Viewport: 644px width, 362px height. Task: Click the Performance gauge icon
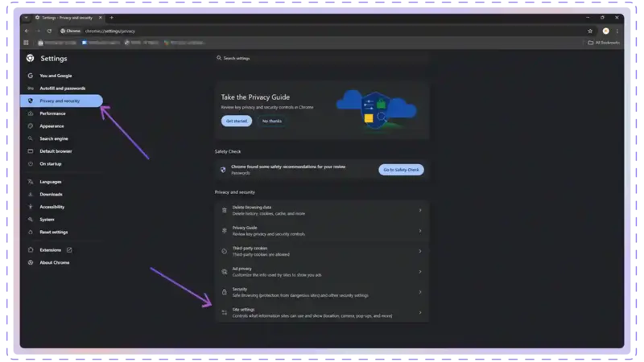(x=31, y=113)
